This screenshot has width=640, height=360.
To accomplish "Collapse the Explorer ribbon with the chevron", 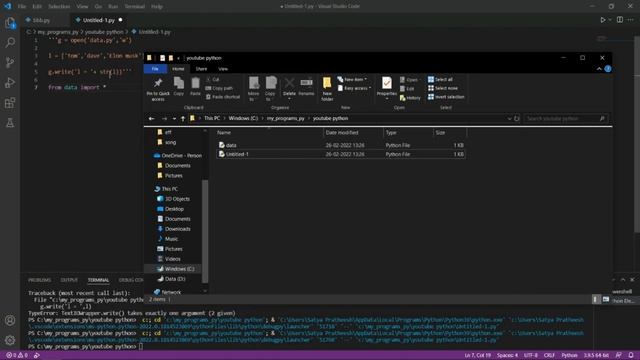I will click(599, 69).
